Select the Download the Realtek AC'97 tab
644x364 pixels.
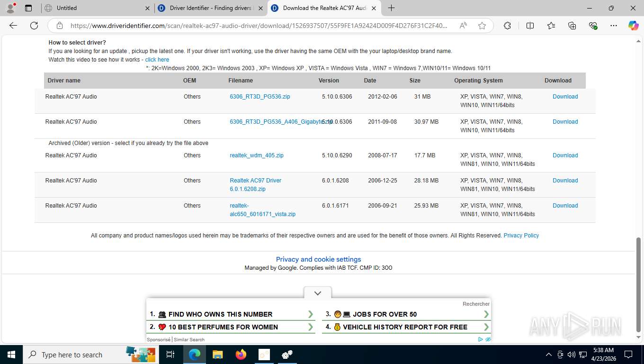[x=324, y=8]
